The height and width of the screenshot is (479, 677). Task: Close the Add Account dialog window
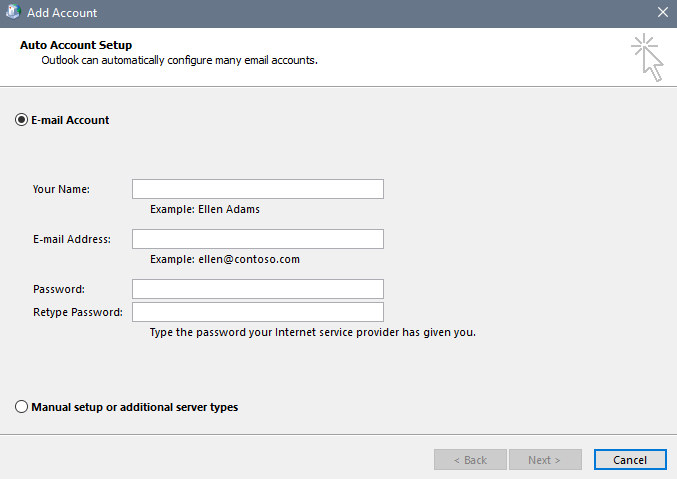click(x=662, y=12)
